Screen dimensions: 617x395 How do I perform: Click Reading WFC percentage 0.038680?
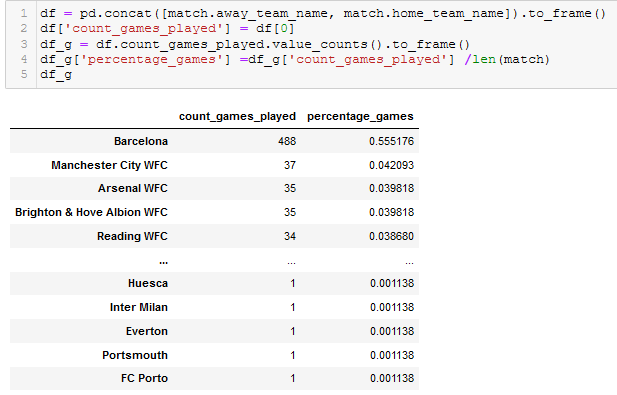point(391,236)
